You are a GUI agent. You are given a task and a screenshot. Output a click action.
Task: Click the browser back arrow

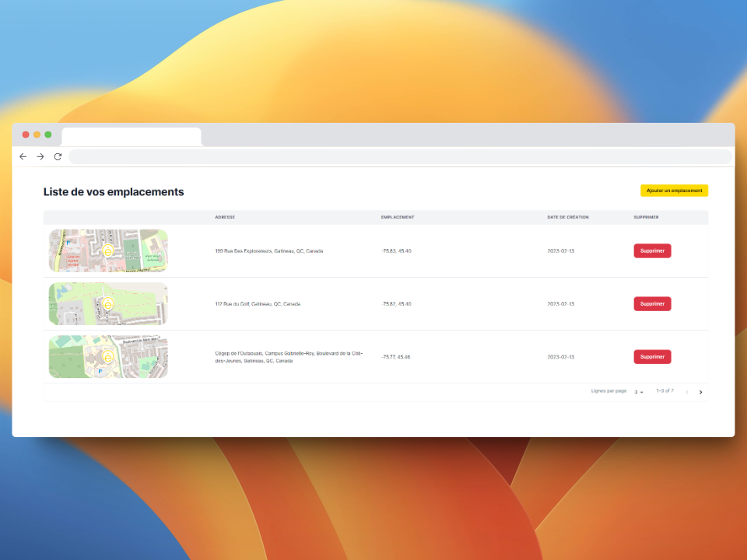[23, 156]
